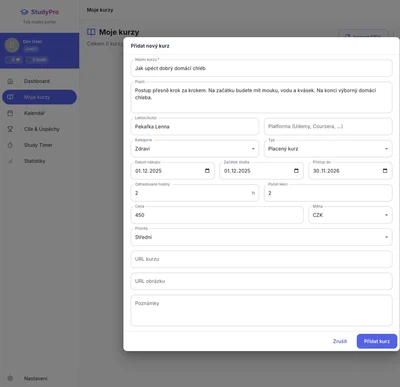Click the Level badge under Dev User
The height and width of the screenshot is (387, 400).
(x=31, y=49)
